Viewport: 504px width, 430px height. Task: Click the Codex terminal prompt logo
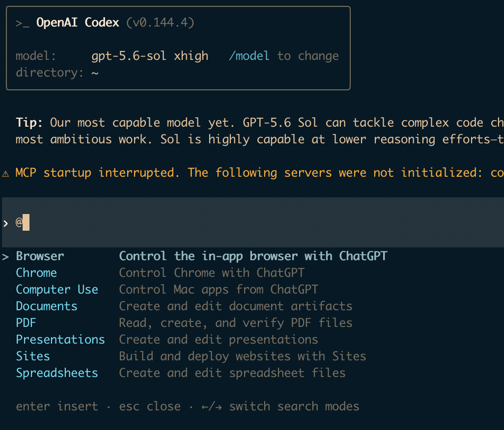[x=23, y=24]
